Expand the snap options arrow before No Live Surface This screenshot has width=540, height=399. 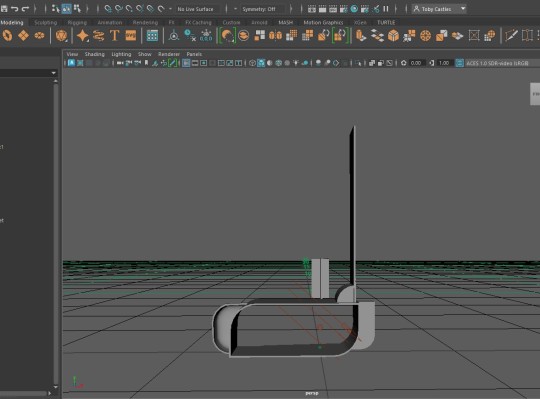170,9
